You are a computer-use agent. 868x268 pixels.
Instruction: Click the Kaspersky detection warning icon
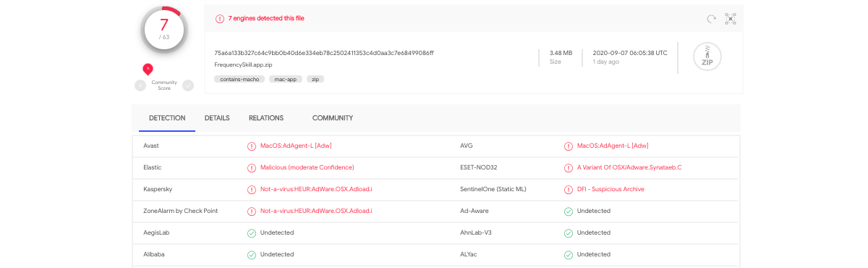[x=252, y=189]
